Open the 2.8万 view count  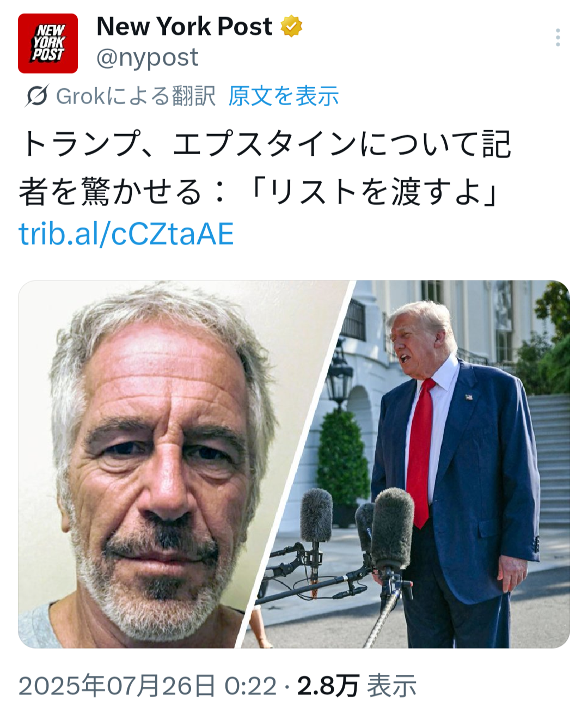328,686
